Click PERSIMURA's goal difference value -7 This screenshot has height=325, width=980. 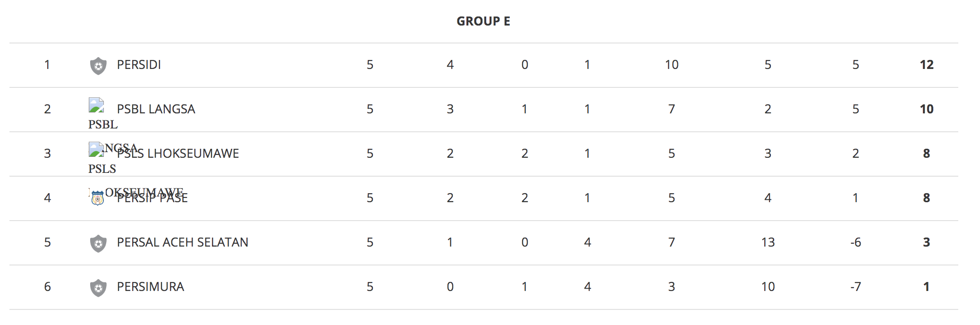pyautogui.click(x=855, y=287)
